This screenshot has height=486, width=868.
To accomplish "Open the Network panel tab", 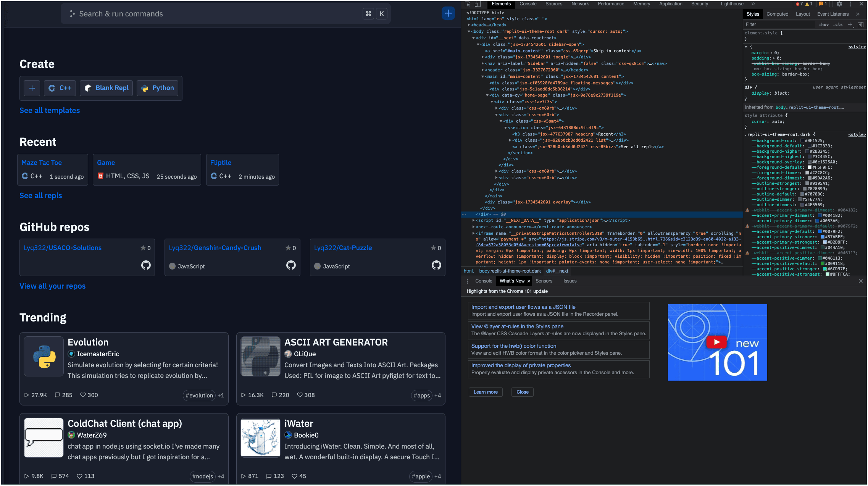I will coord(580,4).
